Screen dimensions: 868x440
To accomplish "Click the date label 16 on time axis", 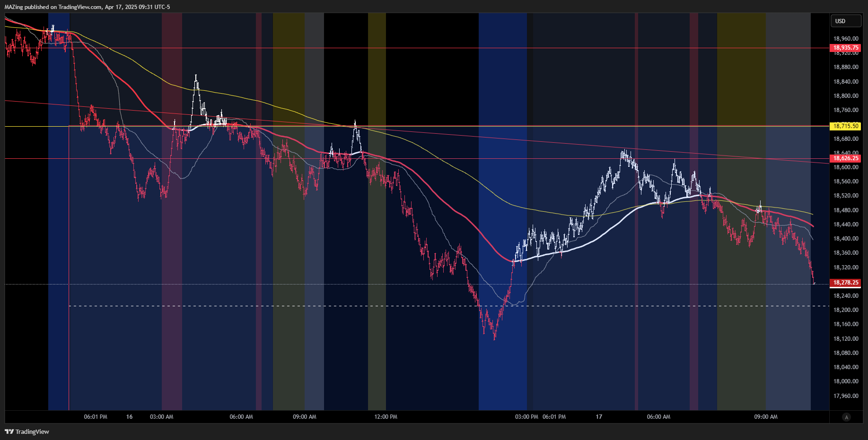I will pos(130,417).
